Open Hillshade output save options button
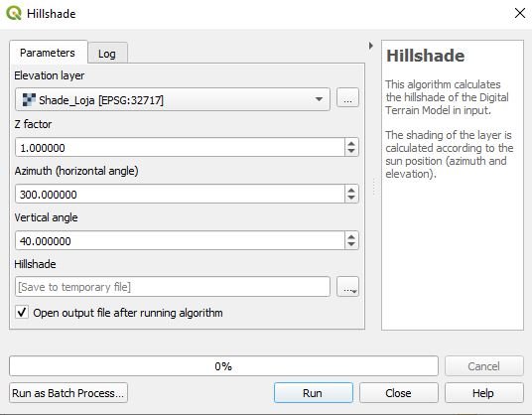The image size is (532, 415). tap(347, 287)
